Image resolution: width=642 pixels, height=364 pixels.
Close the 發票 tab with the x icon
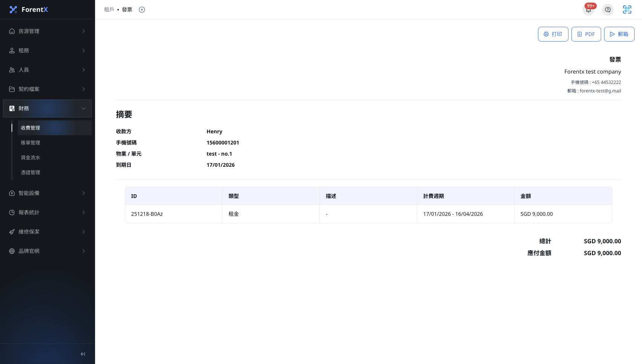tap(142, 10)
